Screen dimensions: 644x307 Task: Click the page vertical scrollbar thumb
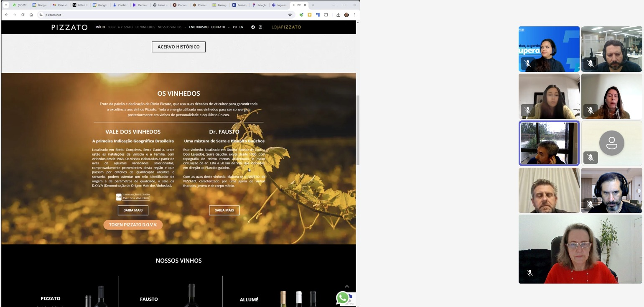pyautogui.click(x=358, y=130)
